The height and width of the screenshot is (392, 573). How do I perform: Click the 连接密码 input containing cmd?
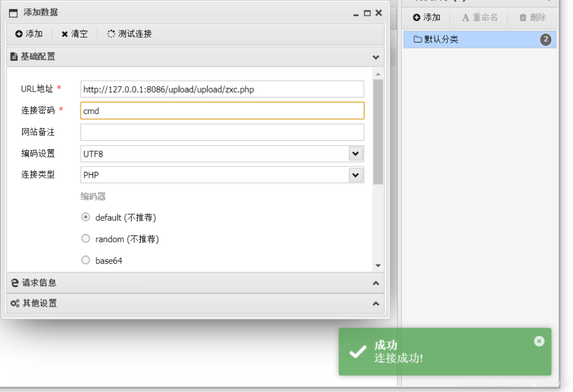click(222, 111)
